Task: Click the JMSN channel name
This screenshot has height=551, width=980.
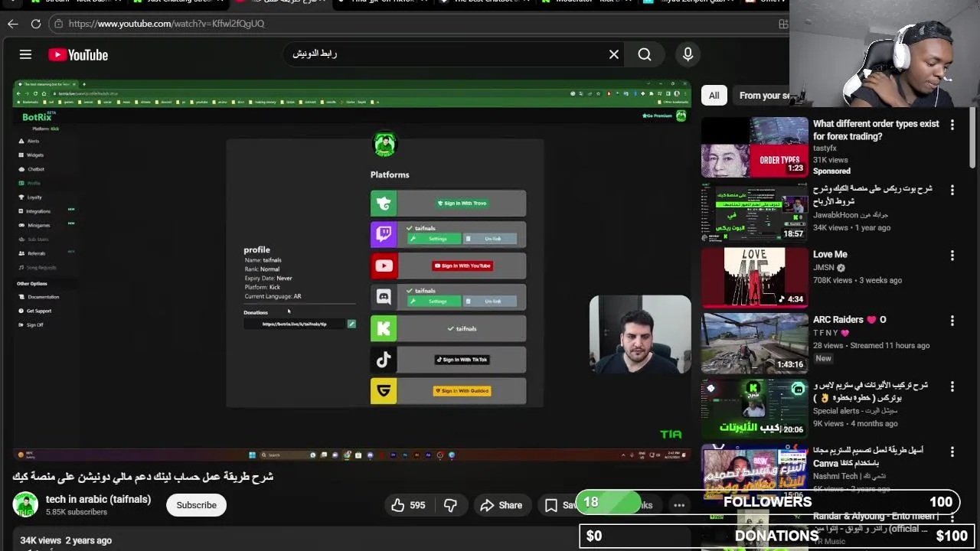Action: 824,268
